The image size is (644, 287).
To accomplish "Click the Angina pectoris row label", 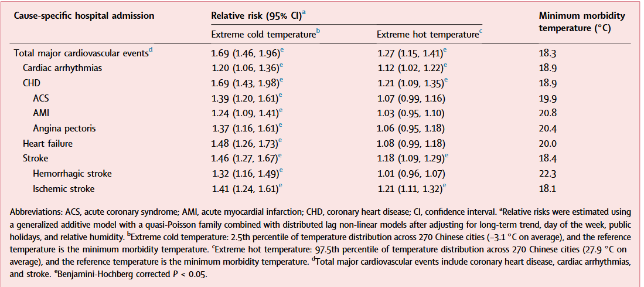I will click(64, 128).
